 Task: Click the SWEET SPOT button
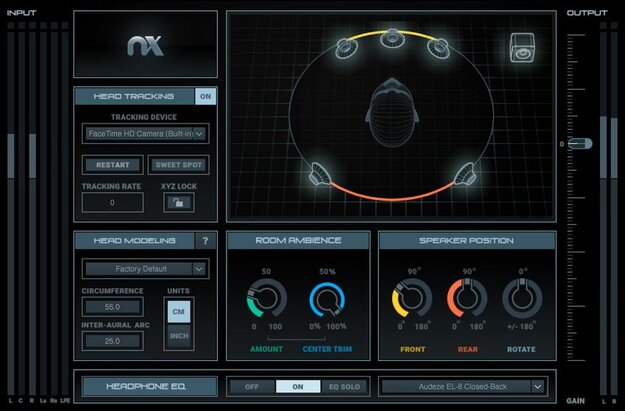point(179,165)
